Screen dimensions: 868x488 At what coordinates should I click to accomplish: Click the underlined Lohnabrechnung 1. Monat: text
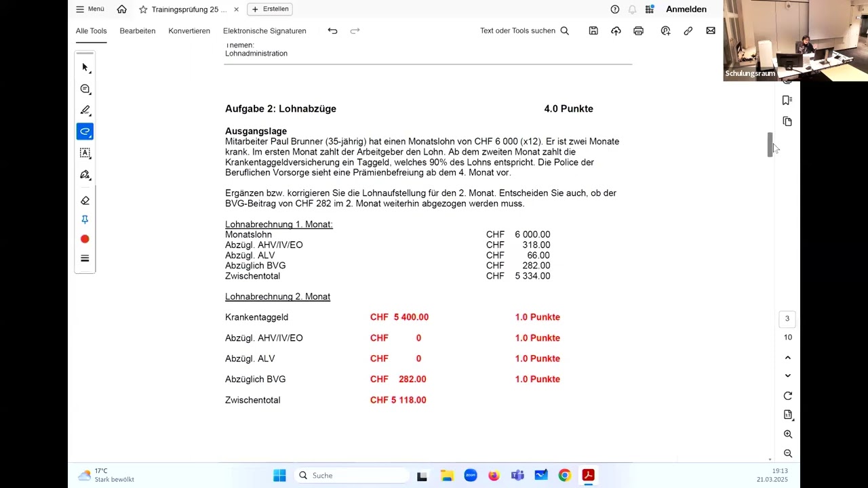(279, 224)
